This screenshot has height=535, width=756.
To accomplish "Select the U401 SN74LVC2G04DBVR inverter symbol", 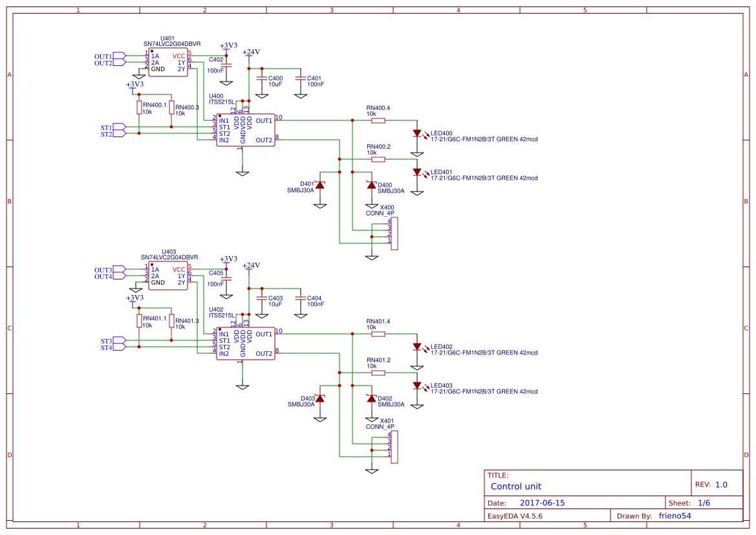I will coord(167,60).
